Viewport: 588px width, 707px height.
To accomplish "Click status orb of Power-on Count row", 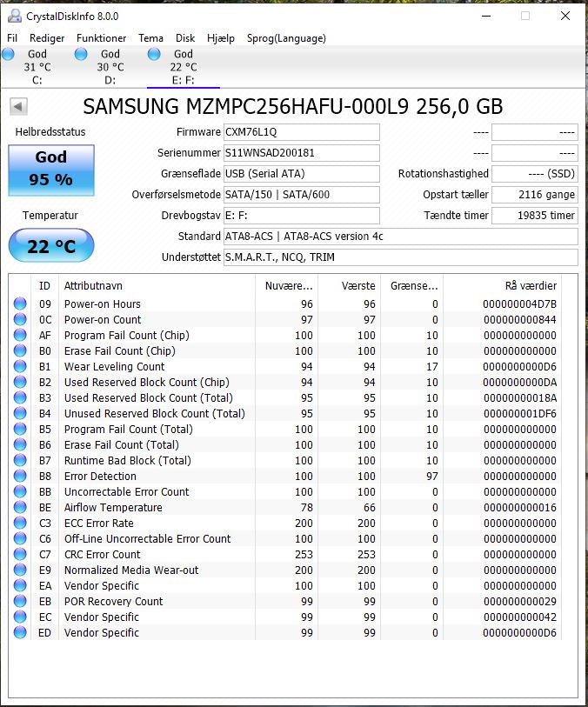I will (20, 319).
